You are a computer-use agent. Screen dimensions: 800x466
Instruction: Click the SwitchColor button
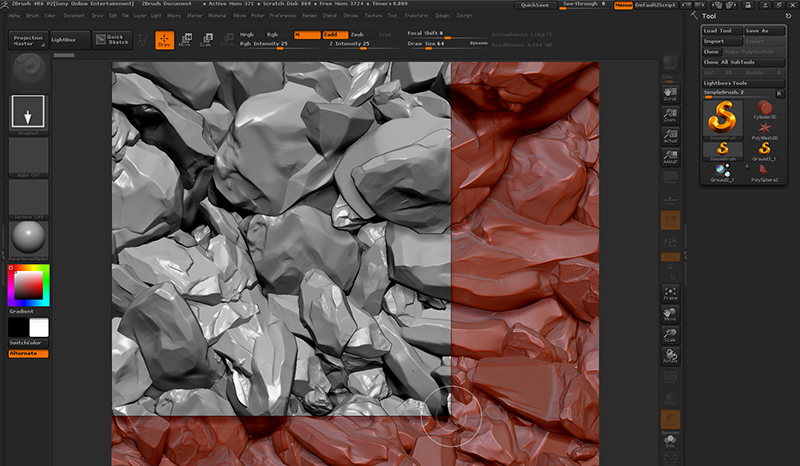tap(29, 343)
